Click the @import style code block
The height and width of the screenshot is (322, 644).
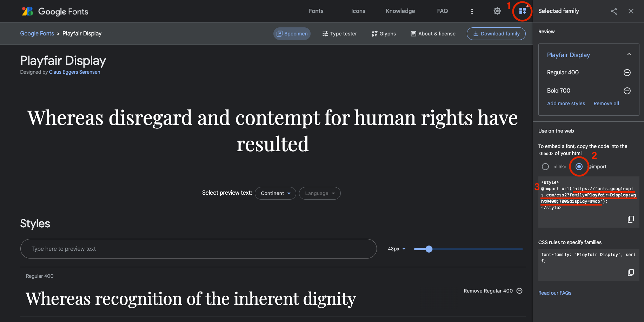(589, 202)
